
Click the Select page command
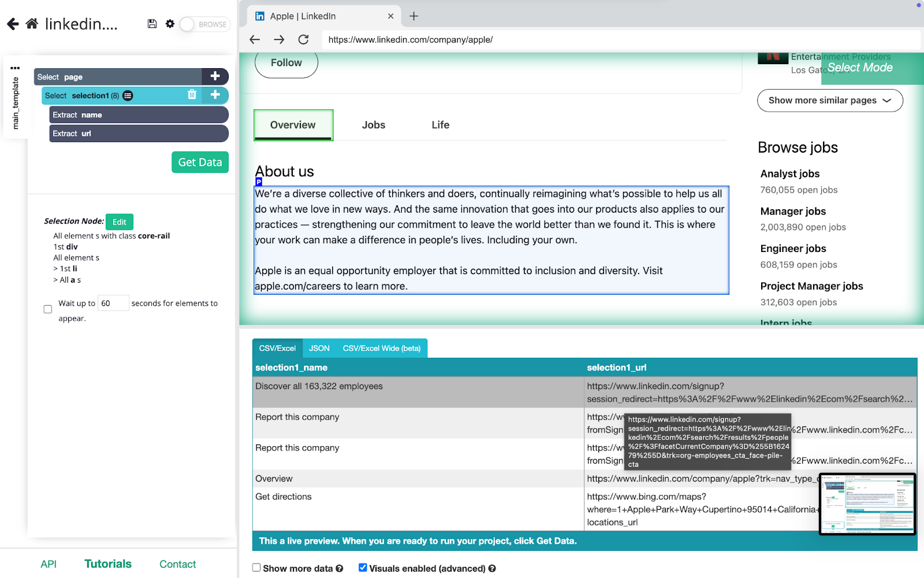pyautogui.click(x=118, y=76)
